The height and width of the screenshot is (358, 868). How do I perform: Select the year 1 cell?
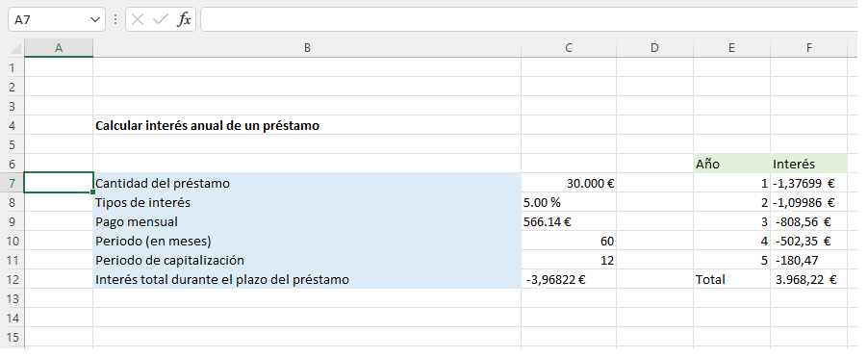(x=731, y=183)
